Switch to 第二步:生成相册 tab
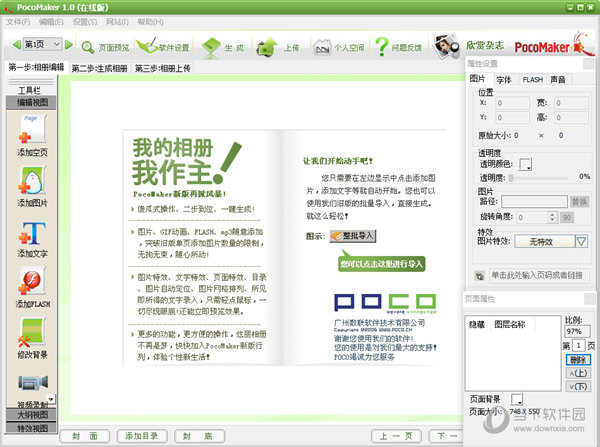This screenshot has width=600, height=447. pyautogui.click(x=99, y=68)
